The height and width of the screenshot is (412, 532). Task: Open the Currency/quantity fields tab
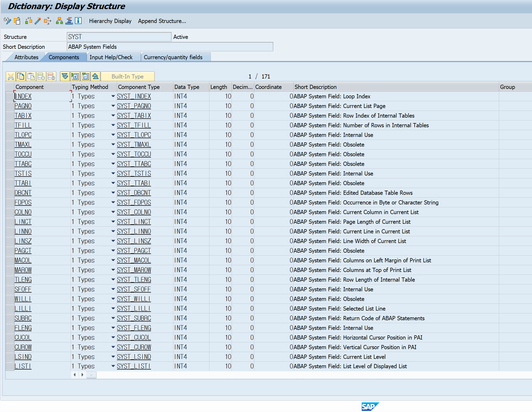tap(173, 57)
